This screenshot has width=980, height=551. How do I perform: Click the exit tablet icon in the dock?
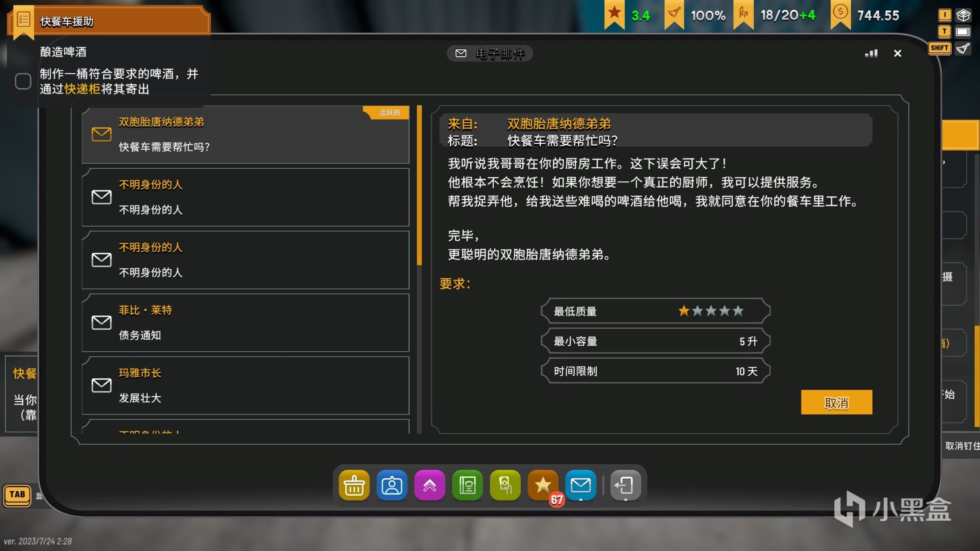pos(625,485)
